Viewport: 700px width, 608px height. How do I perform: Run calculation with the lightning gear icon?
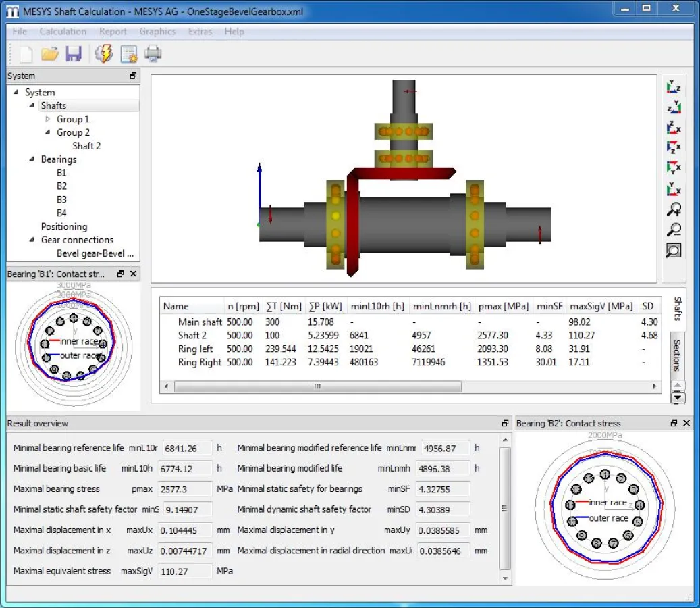pyautogui.click(x=103, y=54)
